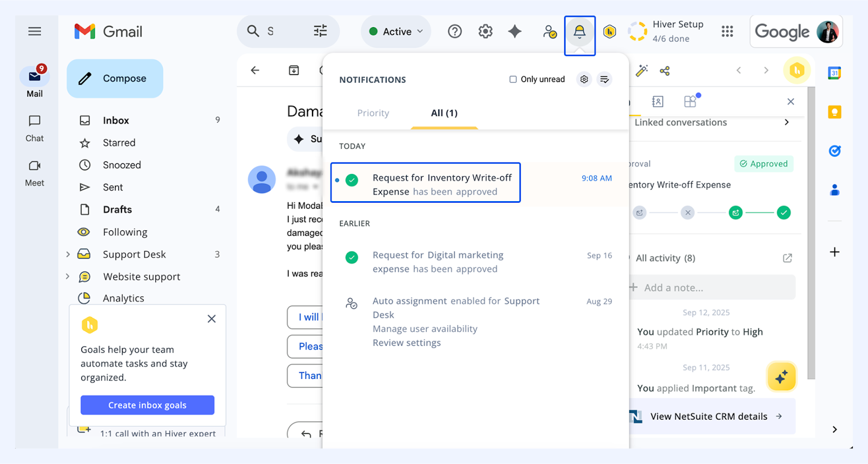Mark all notifications as read icon
The height and width of the screenshot is (464, 868).
pyautogui.click(x=604, y=79)
